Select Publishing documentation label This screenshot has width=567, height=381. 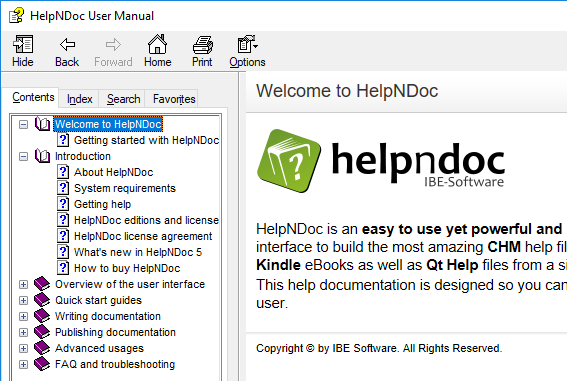(x=115, y=332)
